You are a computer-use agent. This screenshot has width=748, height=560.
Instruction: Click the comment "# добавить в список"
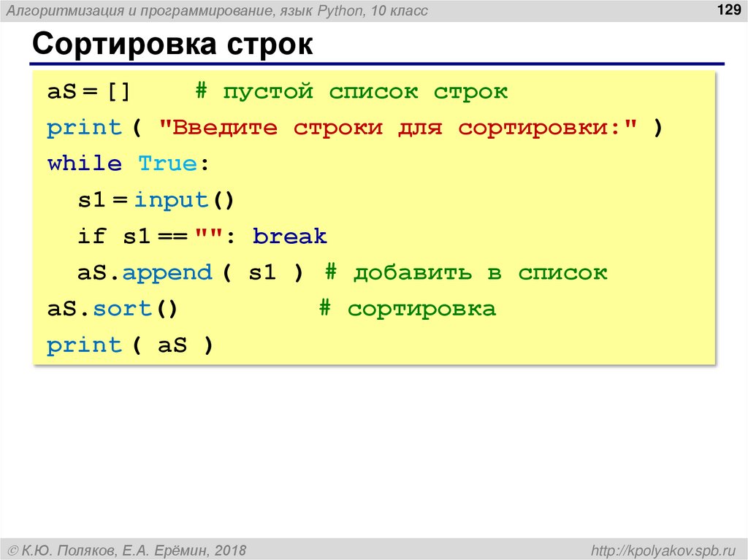466,273
